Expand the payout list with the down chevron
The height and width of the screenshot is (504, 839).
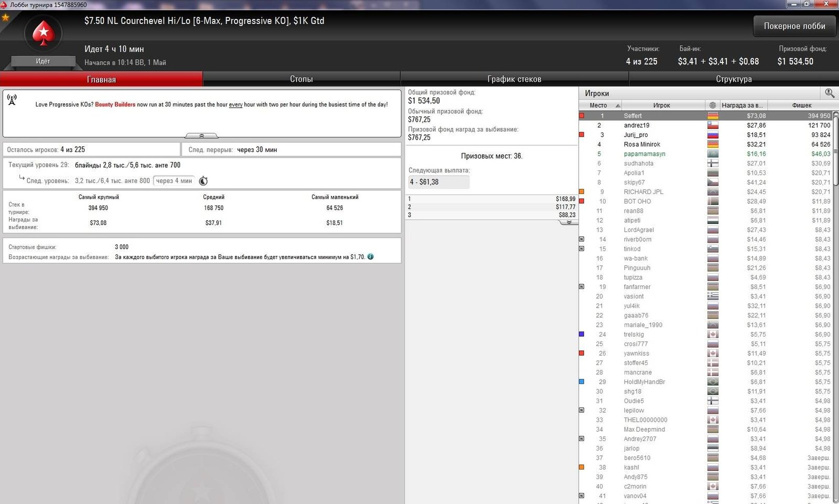pyautogui.click(x=568, y=222)
